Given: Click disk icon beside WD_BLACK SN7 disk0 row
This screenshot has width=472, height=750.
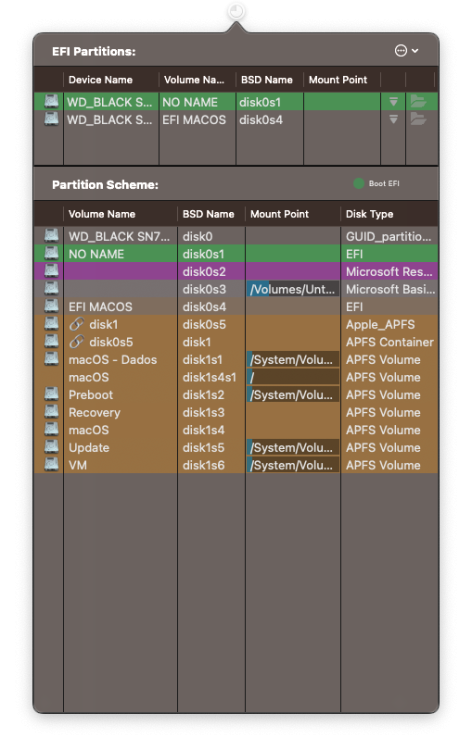Looking at the screenshot, I should (x=51, y=235).
